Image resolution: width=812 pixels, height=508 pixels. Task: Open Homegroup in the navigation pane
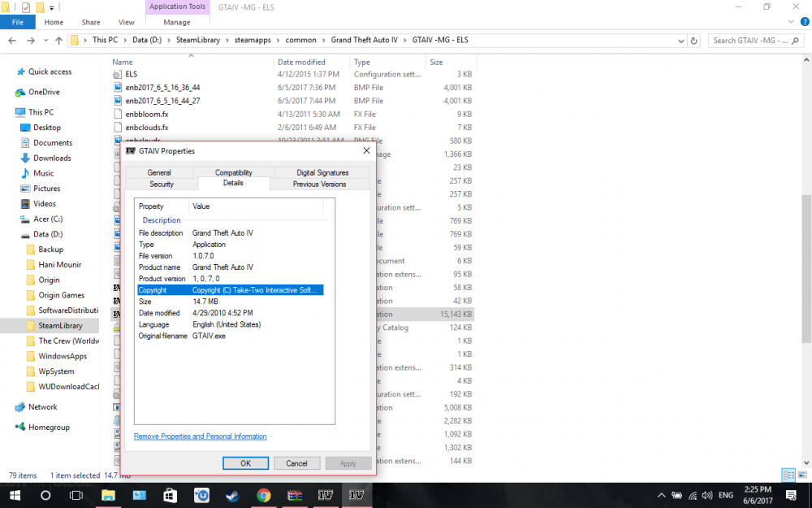pos(49,428)
